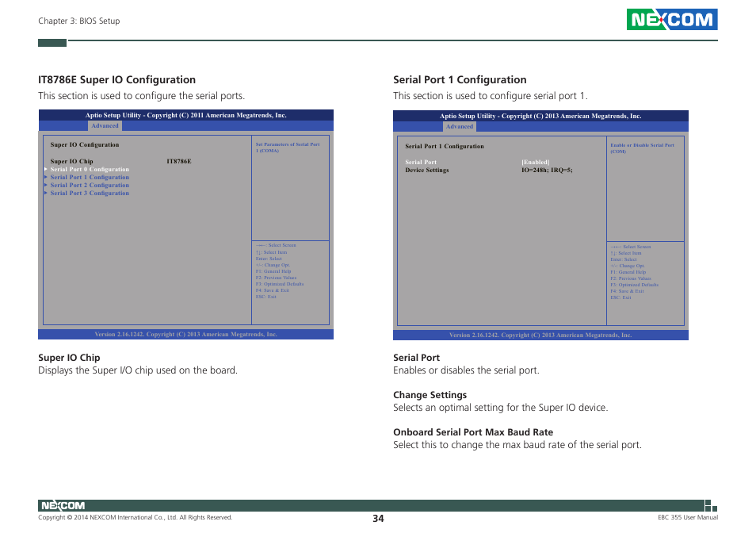This screenshot has height=533, width=756.
Task: Click 'Select Screen' legend line in the left BIOS screen
Action: coord(276,245)
